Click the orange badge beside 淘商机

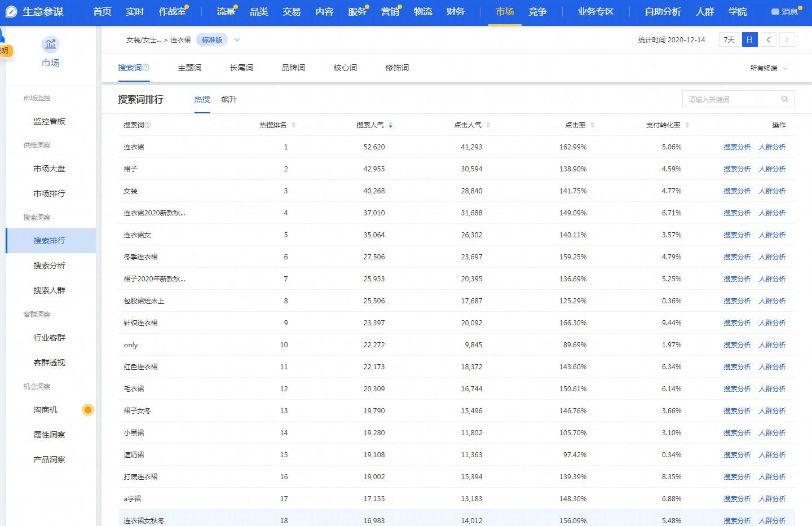(x=87, y=410)
